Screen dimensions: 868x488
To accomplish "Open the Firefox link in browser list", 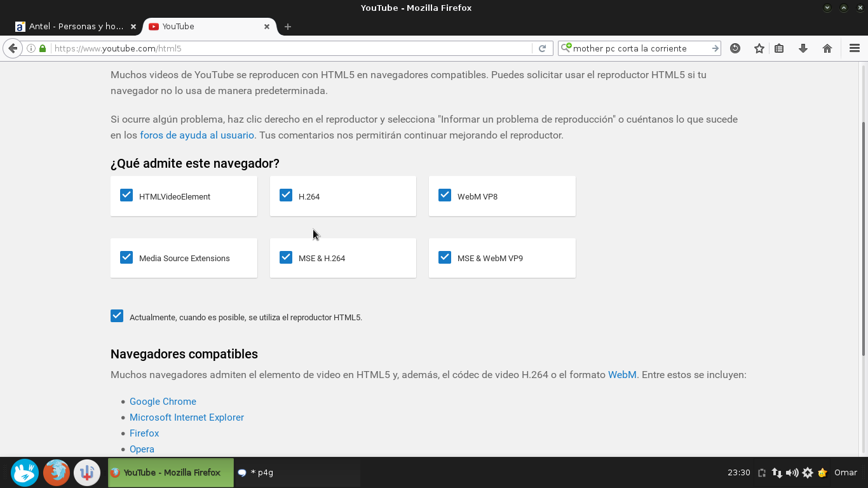I will coord(144,433).
